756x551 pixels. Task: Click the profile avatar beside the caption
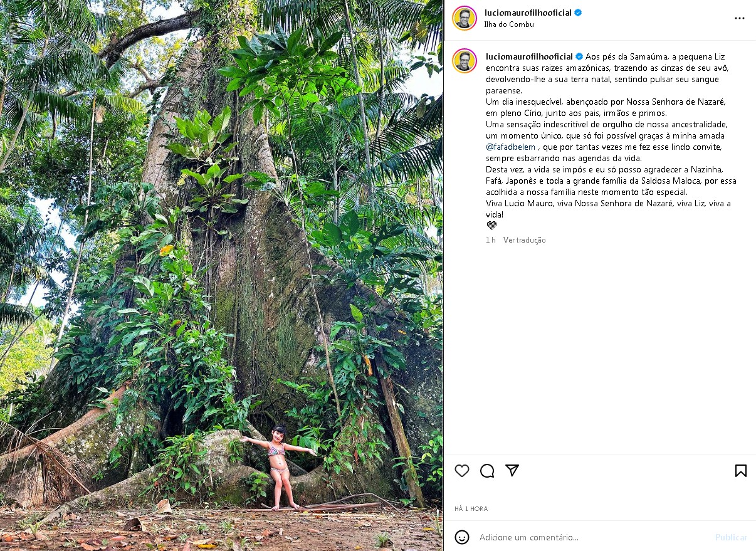465,61
